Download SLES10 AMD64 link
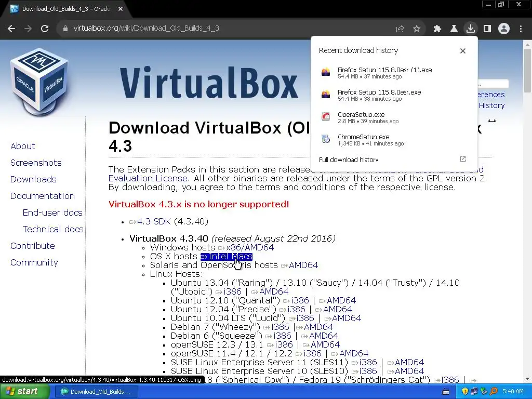532x399 pixels. (x=406, y=371)
